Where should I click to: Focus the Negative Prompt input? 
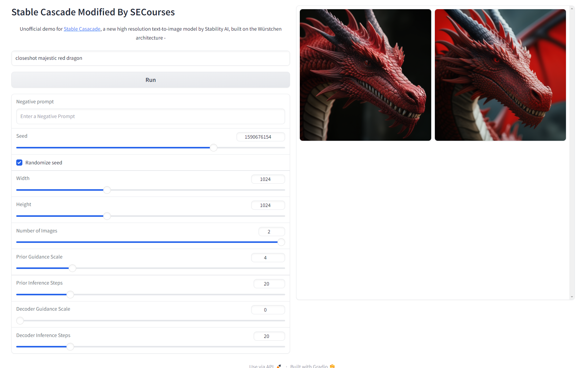(x=150, y=117)
